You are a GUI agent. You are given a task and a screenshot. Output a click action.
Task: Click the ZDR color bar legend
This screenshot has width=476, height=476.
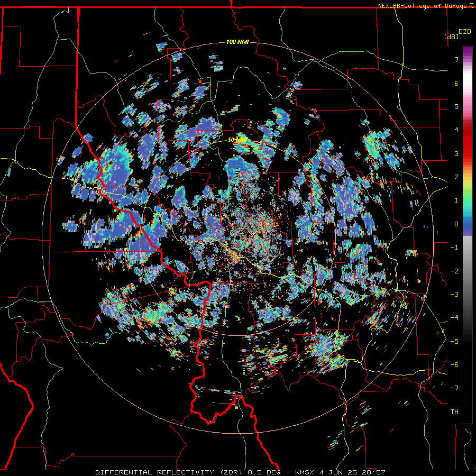pyautogui.click(x=467, y=235)
